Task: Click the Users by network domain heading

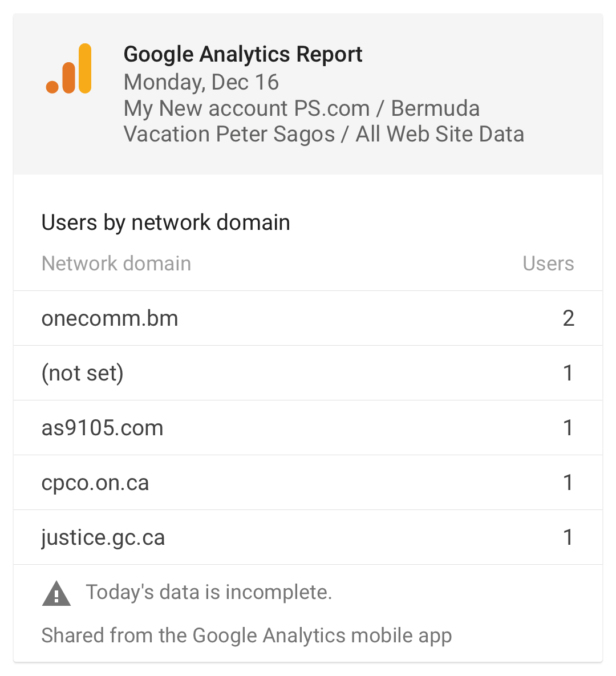Action: pos(165,223)
